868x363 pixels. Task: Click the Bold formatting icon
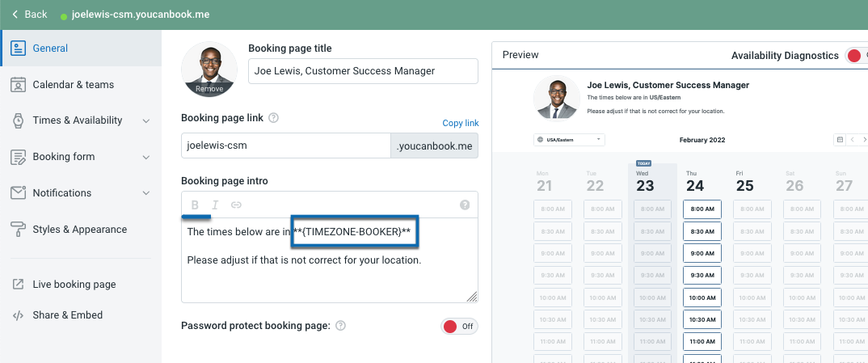pos(195,205)
